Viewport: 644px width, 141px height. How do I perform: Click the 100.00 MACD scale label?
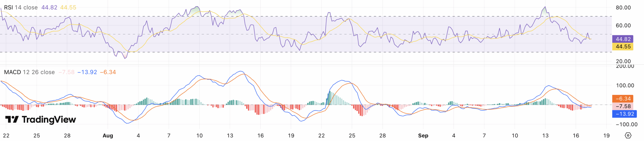pyautogui.click(x=625, y=85)
